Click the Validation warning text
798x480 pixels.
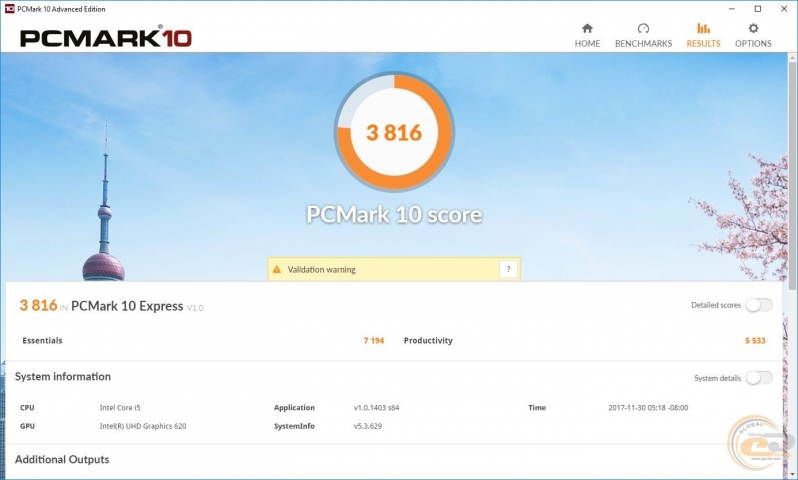click(x=321, y=269)
